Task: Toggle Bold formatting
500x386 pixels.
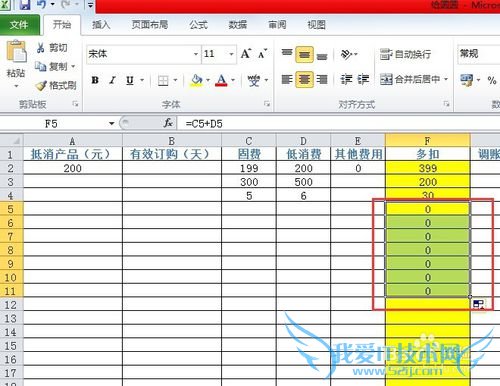Action: pos(95,80)
